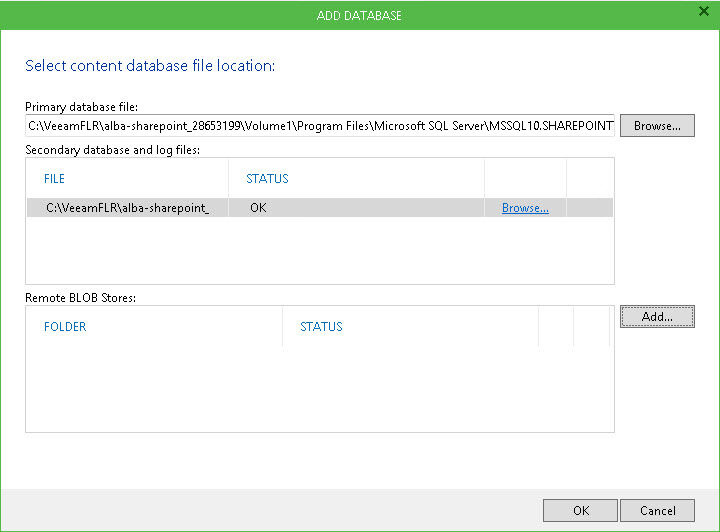This screenshot has height=532, width=720.
Task: Click empty area in Remote BLOB Stores list
Action: [x=320, y=390]
